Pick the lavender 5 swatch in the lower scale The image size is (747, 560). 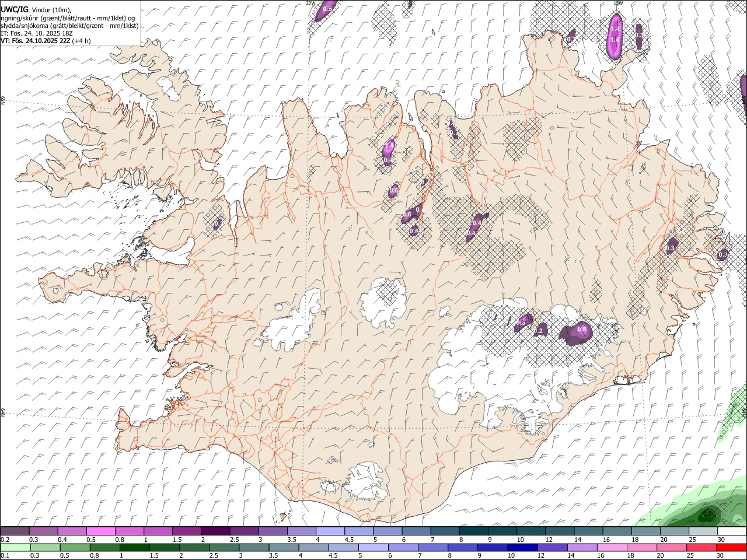coord(373,547)
